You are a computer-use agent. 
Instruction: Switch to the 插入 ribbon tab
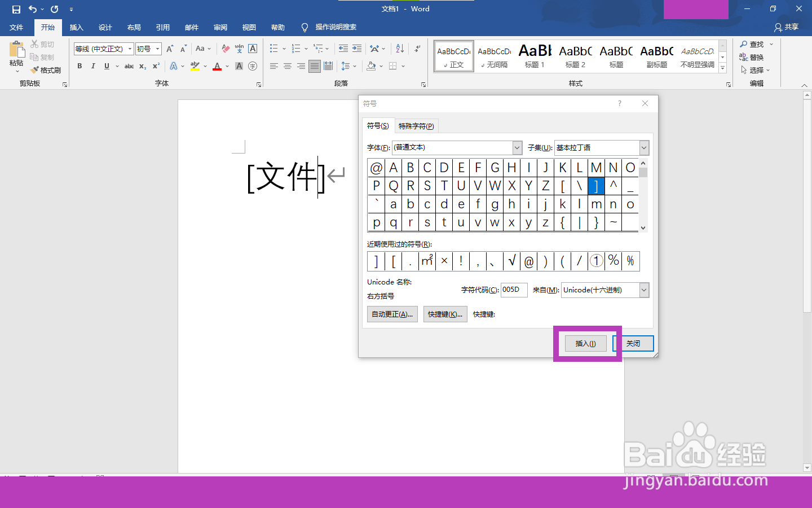pyautogui.click(x=76, y=27)
